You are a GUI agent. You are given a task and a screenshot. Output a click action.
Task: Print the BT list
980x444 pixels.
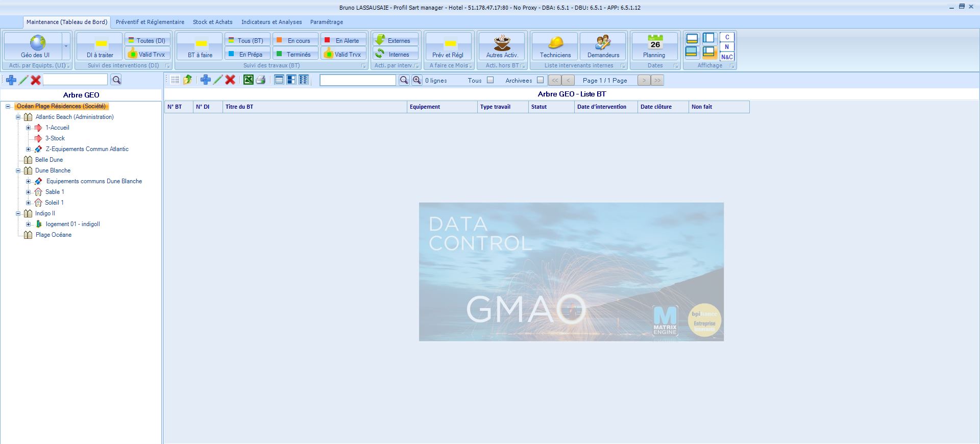pos(261,80)
